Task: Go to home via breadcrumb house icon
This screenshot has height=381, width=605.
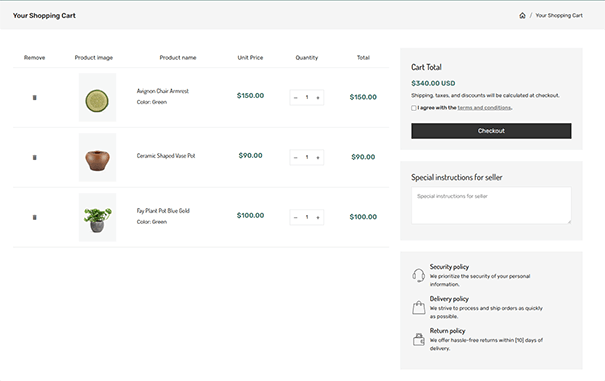Action: pos(522,15)
